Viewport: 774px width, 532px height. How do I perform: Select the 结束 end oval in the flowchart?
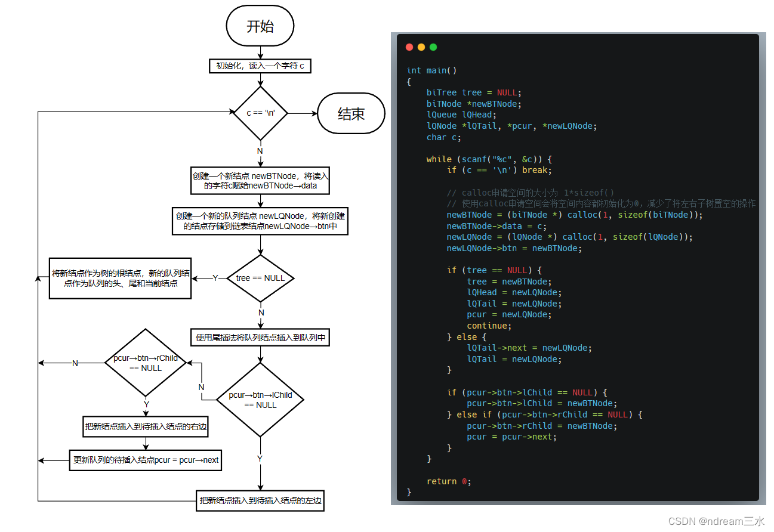351,113
